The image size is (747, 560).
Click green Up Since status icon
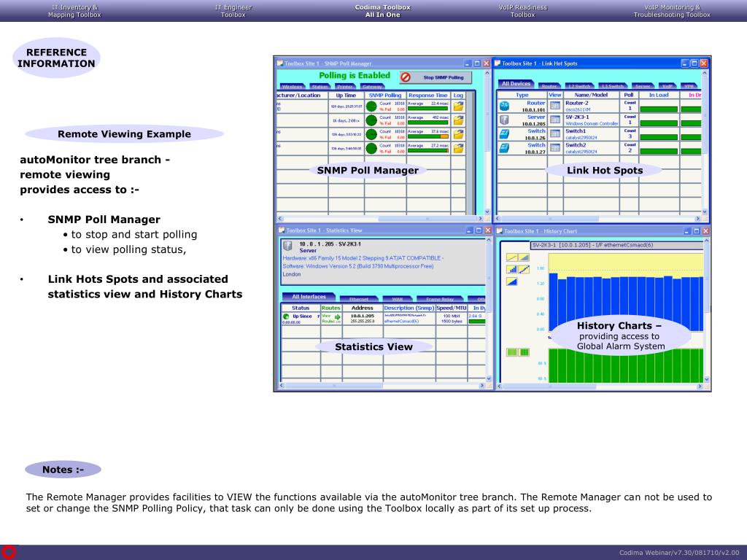point(286,316)
